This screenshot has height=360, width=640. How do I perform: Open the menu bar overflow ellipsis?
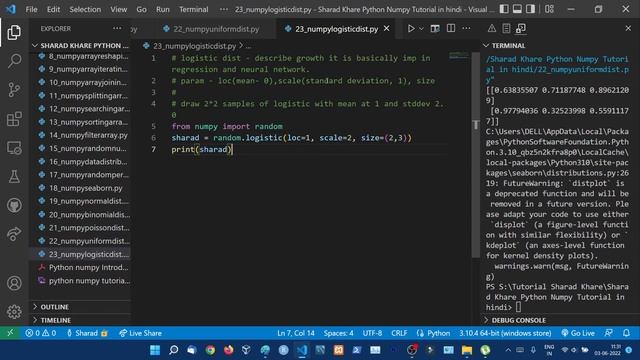[x=224, y=9]
